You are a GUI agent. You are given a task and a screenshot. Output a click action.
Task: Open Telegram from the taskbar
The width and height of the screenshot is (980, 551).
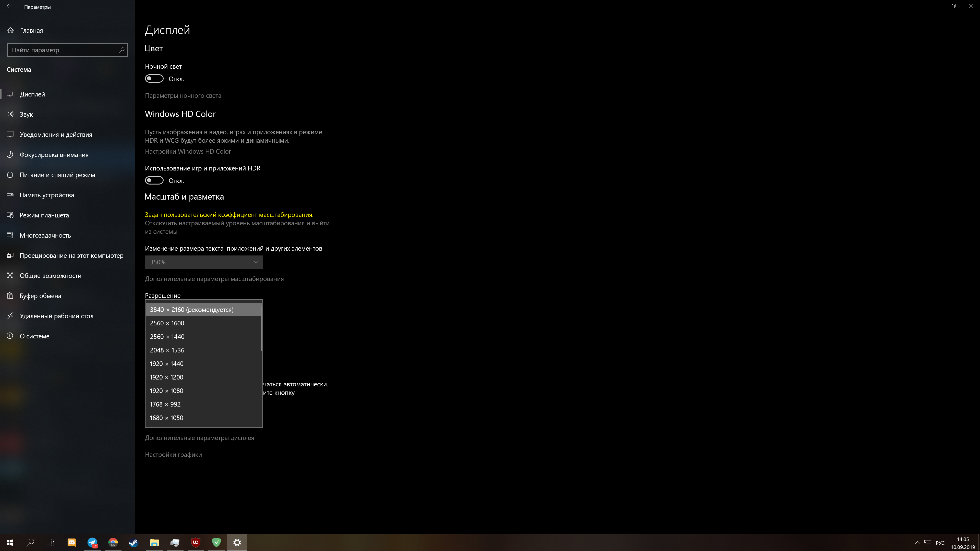[92, 543]
